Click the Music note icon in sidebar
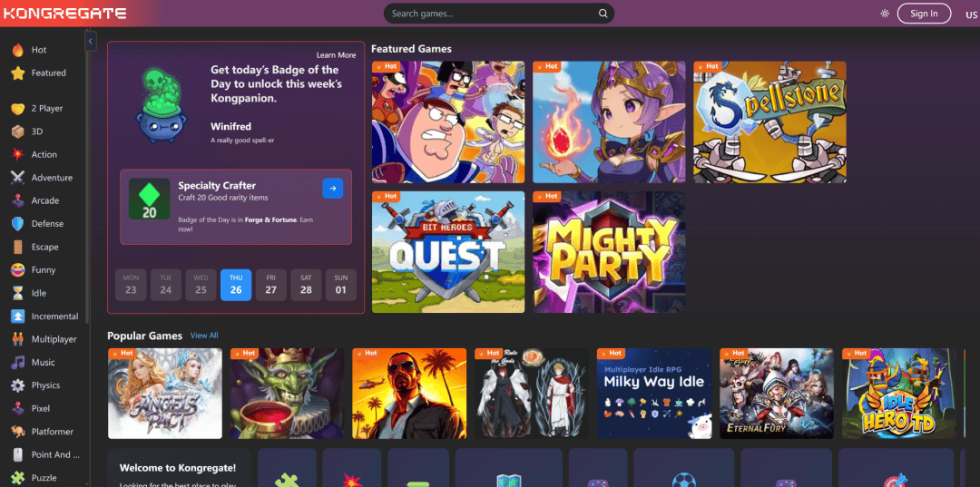Image resolution: width=980 pixels, height=487 pixels. click(x=17, y=363)
